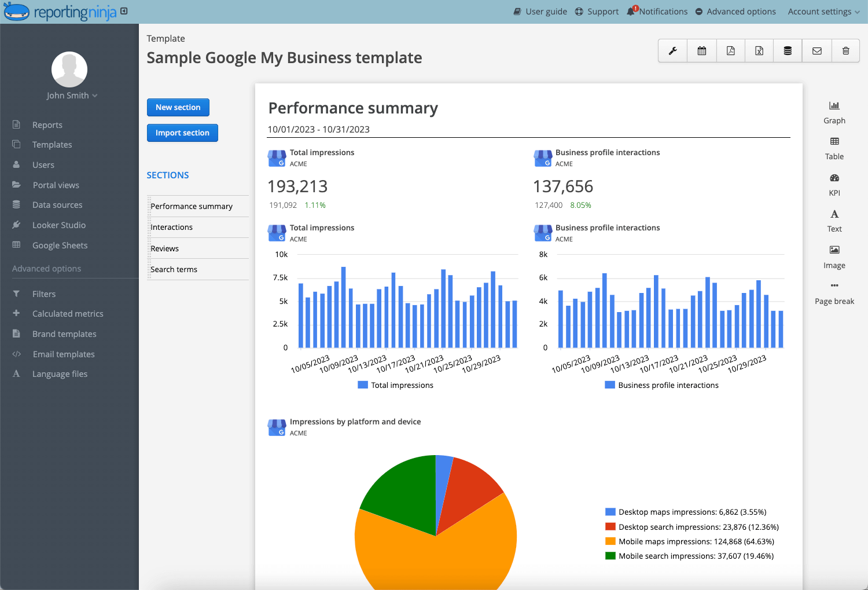Export template as PDF icon
The width and height of the screenshot is (868, 590).
point(730,51)
